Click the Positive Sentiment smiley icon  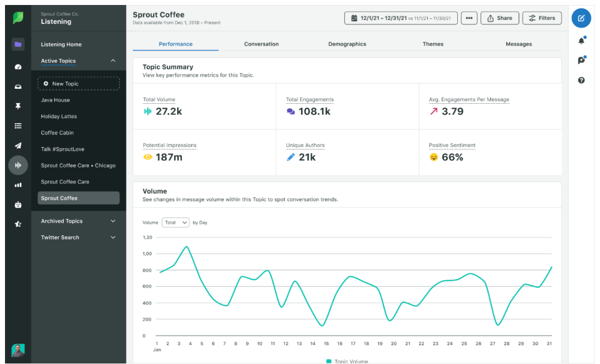[433, 157]
